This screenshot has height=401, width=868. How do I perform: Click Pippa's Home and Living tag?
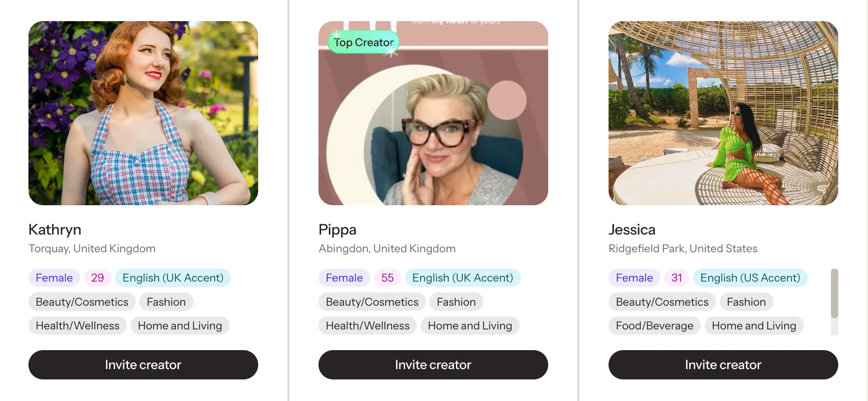tap(470, 326)
